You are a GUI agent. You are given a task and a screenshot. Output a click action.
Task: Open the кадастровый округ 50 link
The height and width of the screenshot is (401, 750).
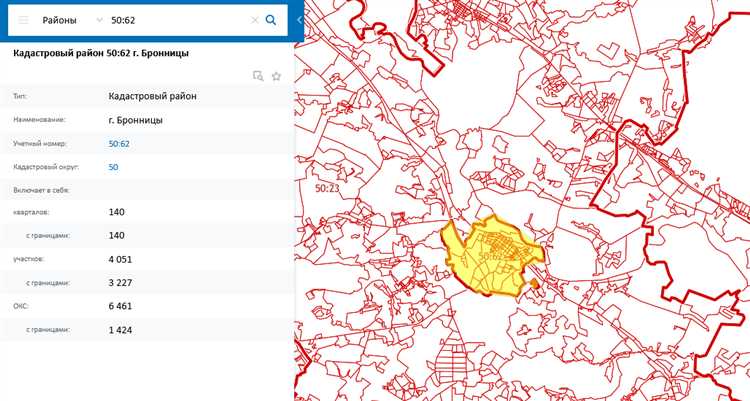coord(113,167)
